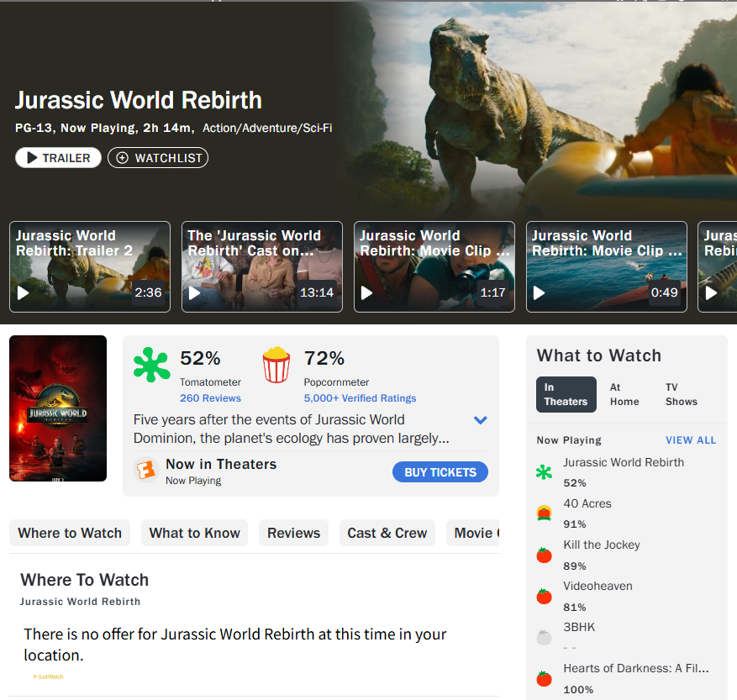This screenshot has width=737, height=700.
Task: Click the movie poster image
Action: click(x=58, y=408)
